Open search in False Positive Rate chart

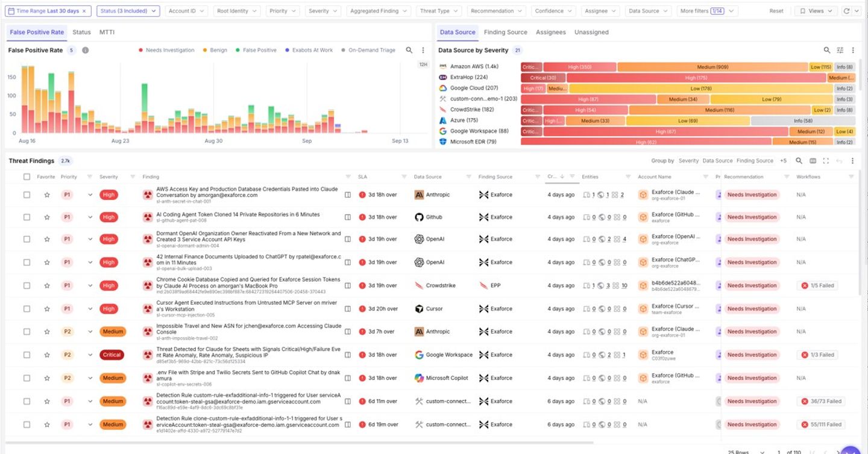click(409, 51)
